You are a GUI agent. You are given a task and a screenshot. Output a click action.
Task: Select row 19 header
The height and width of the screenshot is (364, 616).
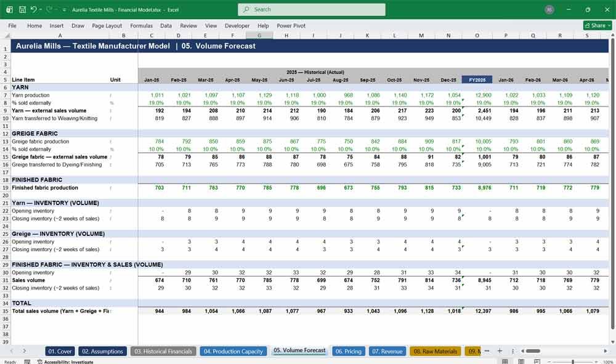(6, 188)
